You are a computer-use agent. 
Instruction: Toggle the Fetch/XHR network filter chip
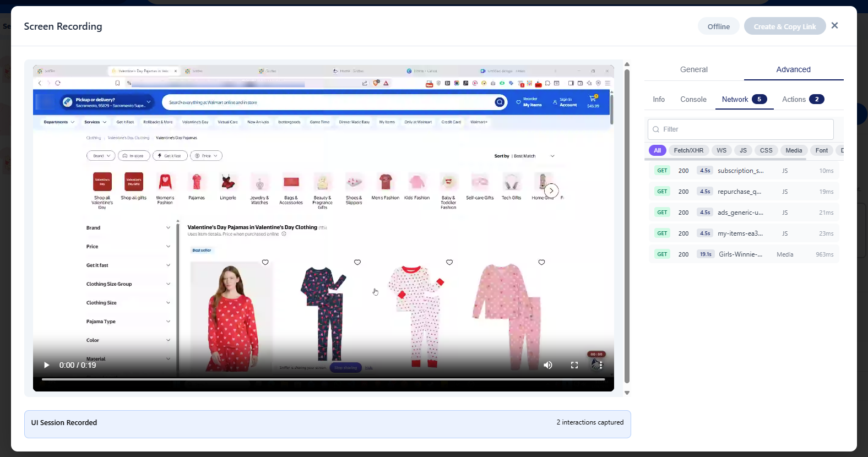click(x=688, y=150)
